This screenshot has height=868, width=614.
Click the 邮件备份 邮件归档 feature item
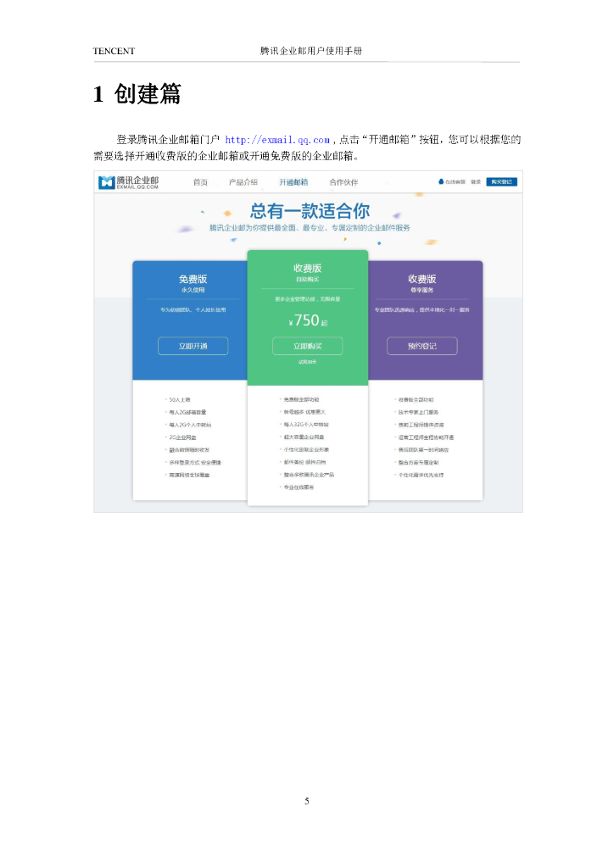pyautogui.click(x=304, y=462)
